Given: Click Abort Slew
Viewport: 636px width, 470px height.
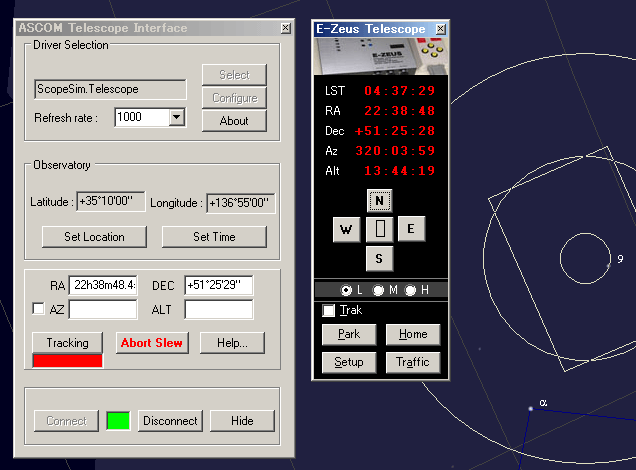Looking at the screenshot, I should point(152,343).
